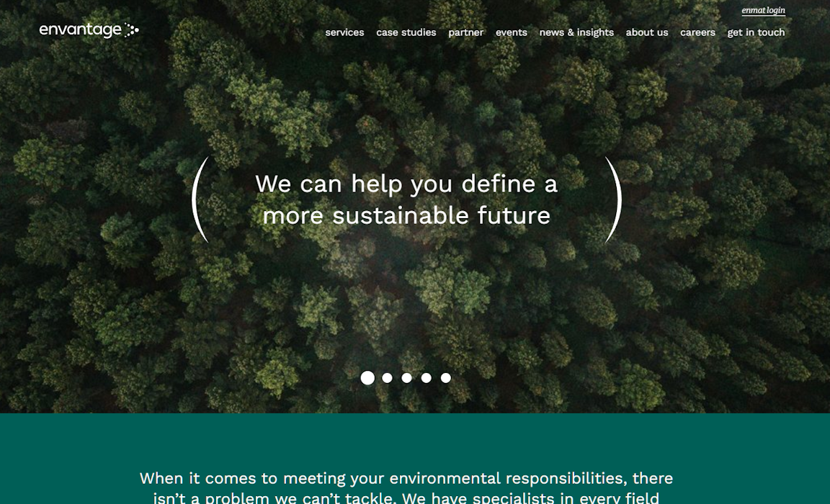Click the hero headline about sustainable future
The image size is (830, 504).
click(x=406, y=199)
